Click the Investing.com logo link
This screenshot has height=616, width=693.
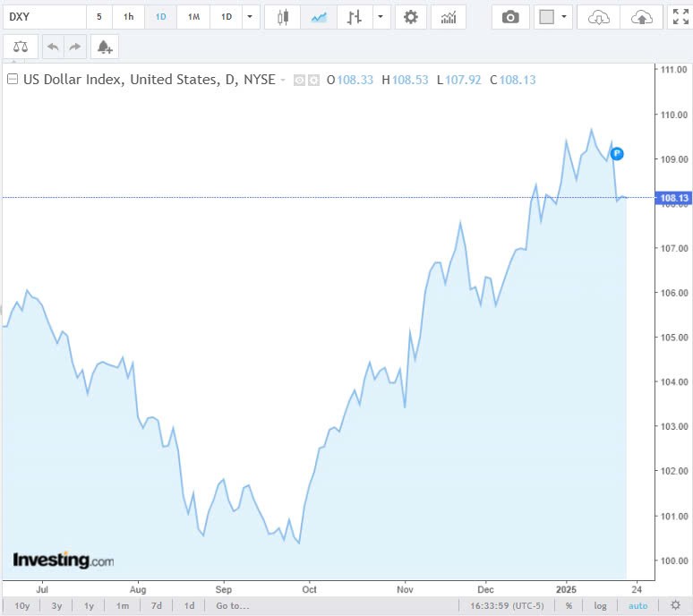(x=64, y=560)
